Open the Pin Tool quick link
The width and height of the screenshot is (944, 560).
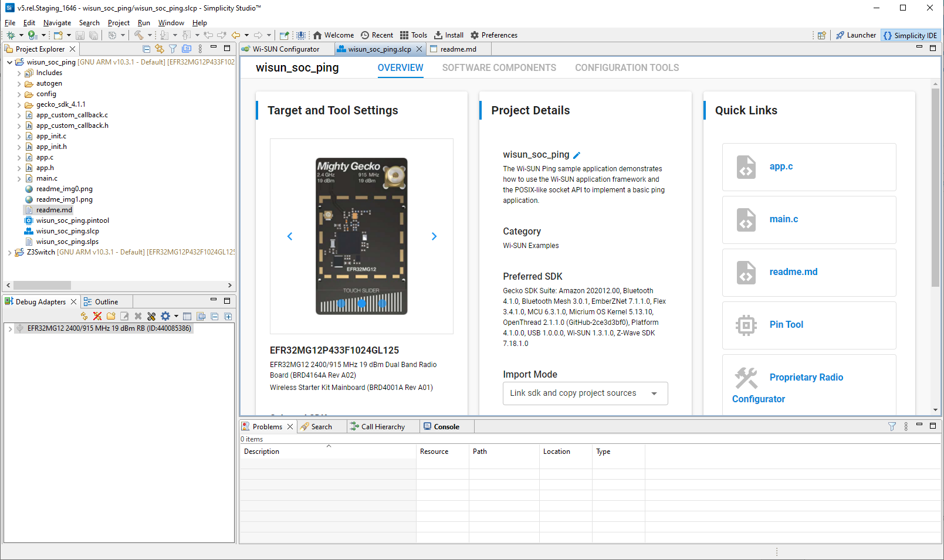point(786,324)
